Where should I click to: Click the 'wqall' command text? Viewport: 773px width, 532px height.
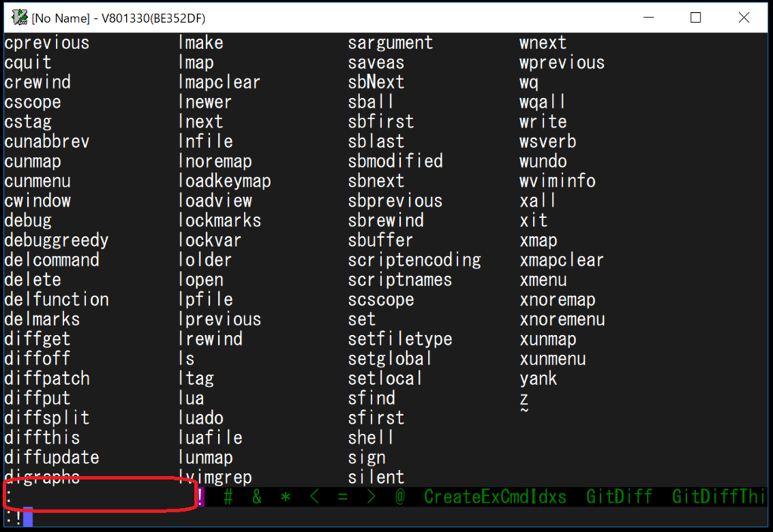coord(542,102)
